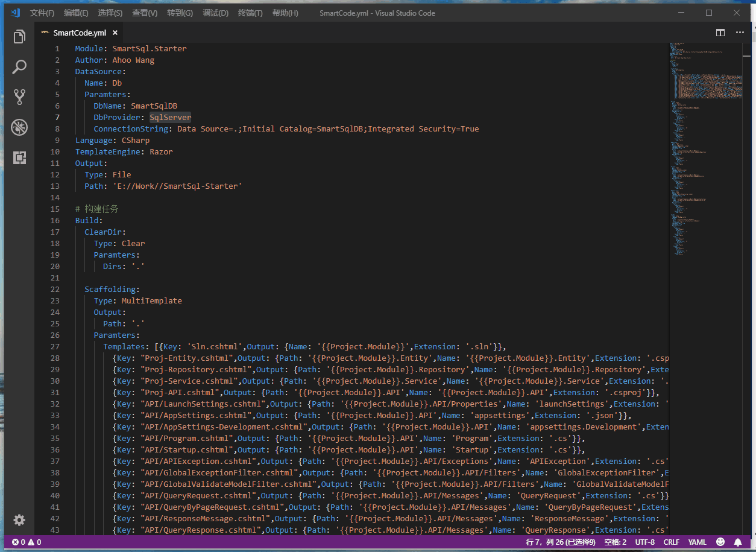Change the YAML language mode

697,542
